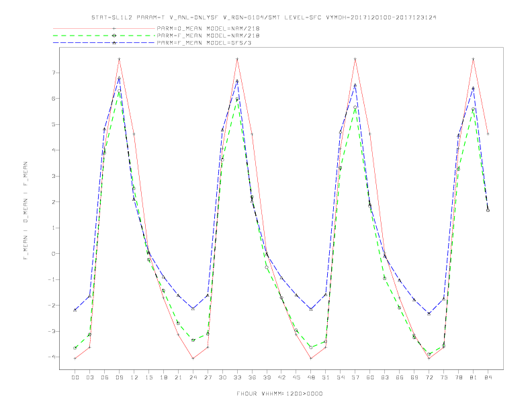Screen dimensions: 532x411
Task: Click x-axis tick label 57
Action: click(355, 377)
